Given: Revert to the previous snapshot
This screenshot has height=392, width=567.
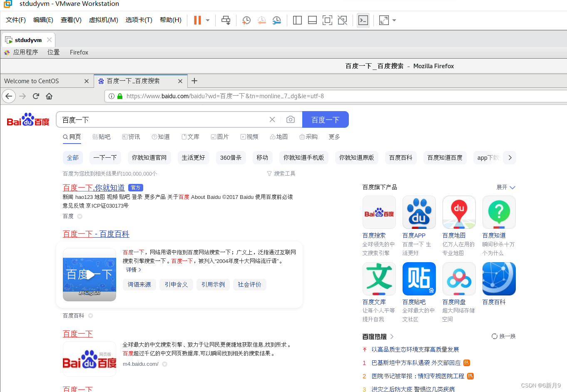Looking at the screenshot, I should [x=261, y=20].
